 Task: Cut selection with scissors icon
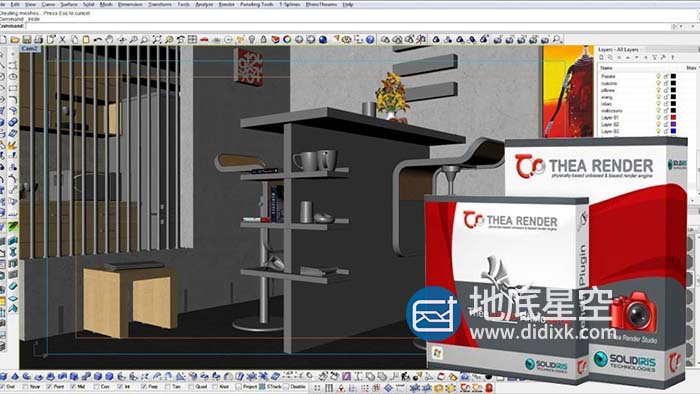pyautogui.click(x=62, y=40)
